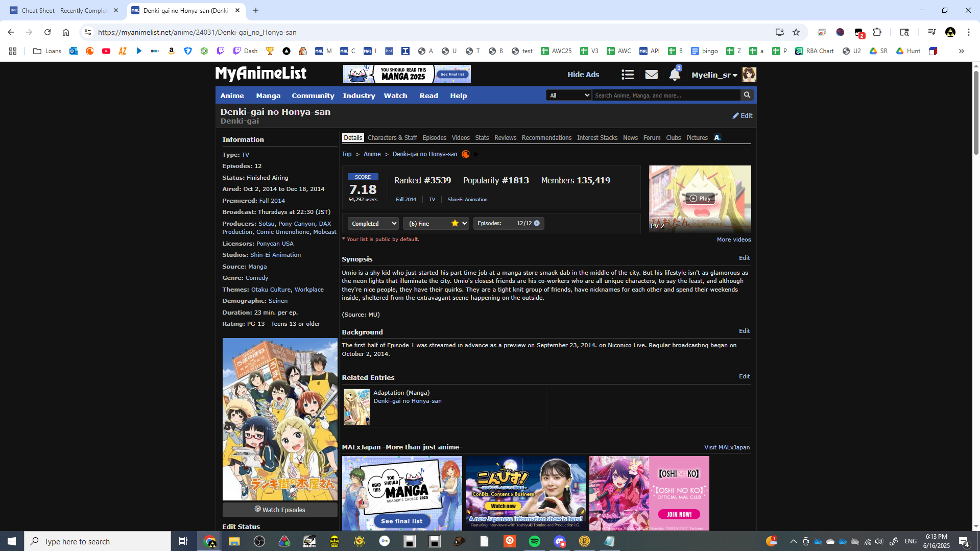Open the Manga navigation menu
Screen dimensions: 980x551
[x=268, y=95]
